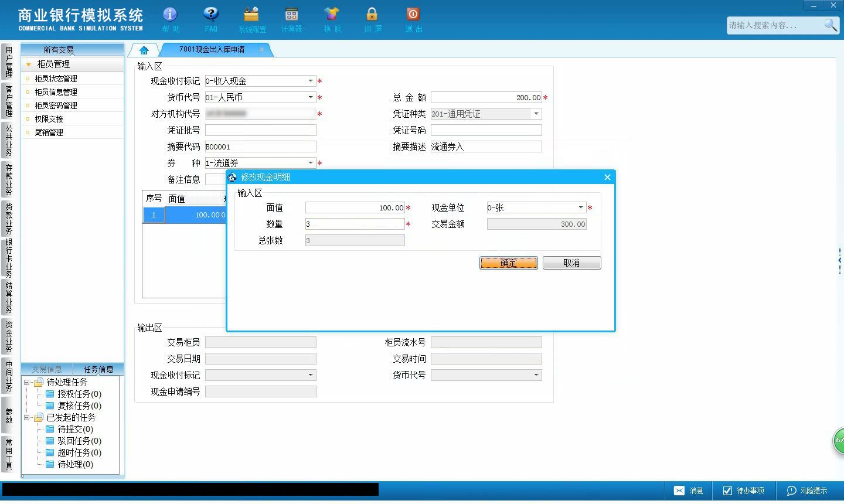Switch to the 所有交易 tab
This screenshot has width=844, height=504.
tap(59, 50)
